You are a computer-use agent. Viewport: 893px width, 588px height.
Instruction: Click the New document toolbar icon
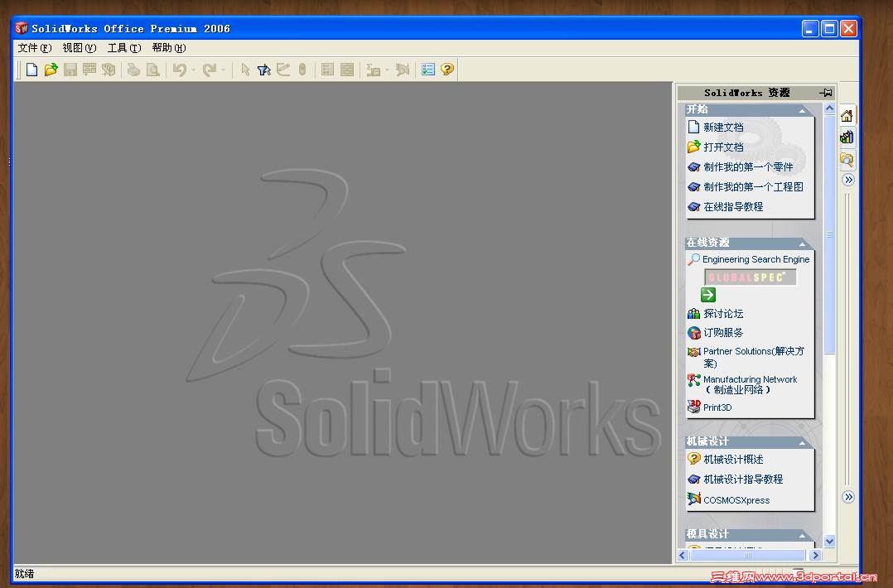point(31,70)
